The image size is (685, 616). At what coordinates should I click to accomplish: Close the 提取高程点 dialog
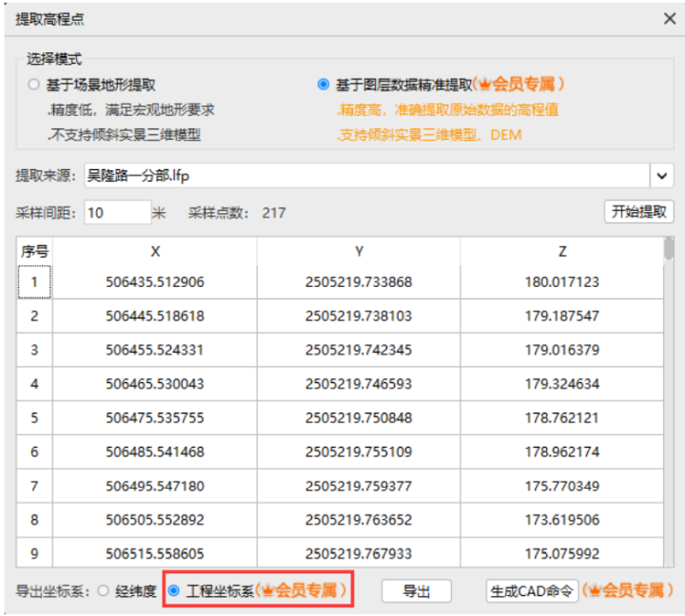[670, 19]
